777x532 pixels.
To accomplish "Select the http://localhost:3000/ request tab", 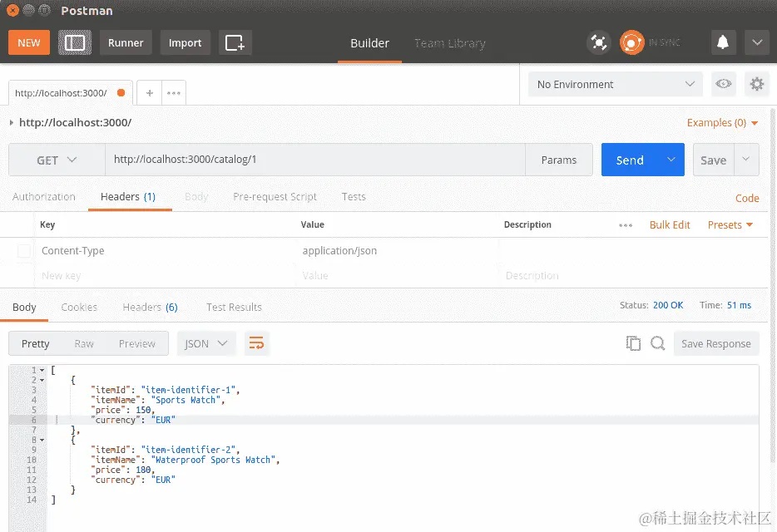I will tap(70, 92).
